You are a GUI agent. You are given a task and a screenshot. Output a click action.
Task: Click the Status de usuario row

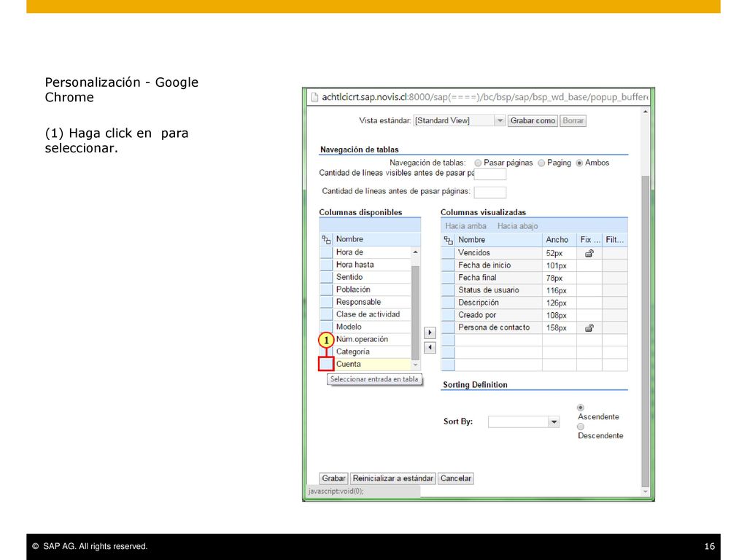(x=535, y=290)
